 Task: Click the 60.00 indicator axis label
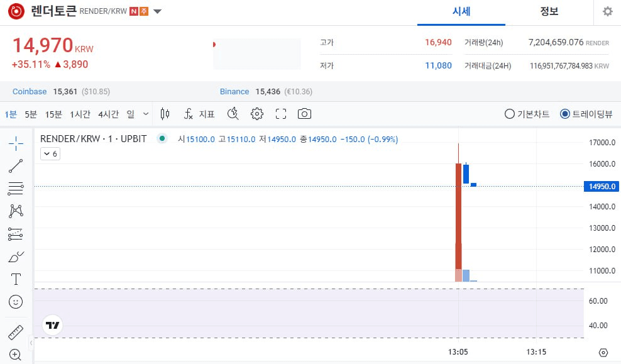pos(598,301)
